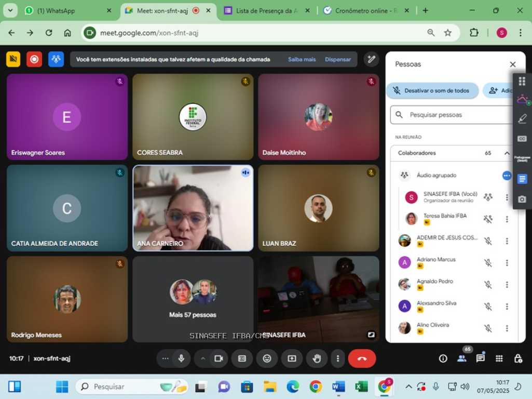This screenshot has height=399, width=532.
Task: Open the people panel icon showing 65
Action: click(x=462, y=358)
